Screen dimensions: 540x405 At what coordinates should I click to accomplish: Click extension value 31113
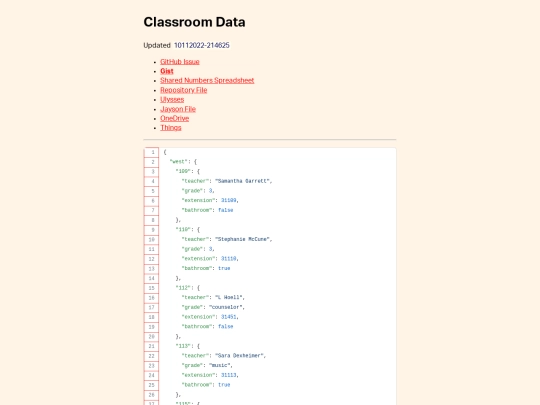coord(229,375)
